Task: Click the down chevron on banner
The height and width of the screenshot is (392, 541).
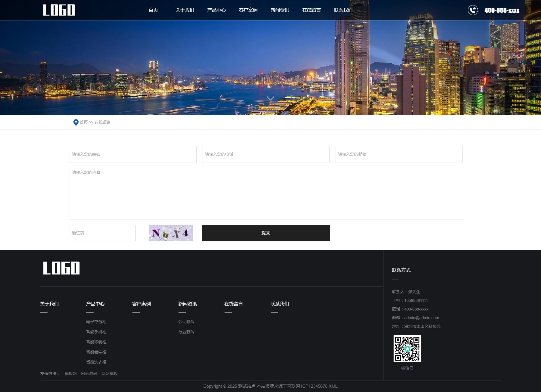Action: (x=270, y=99)
